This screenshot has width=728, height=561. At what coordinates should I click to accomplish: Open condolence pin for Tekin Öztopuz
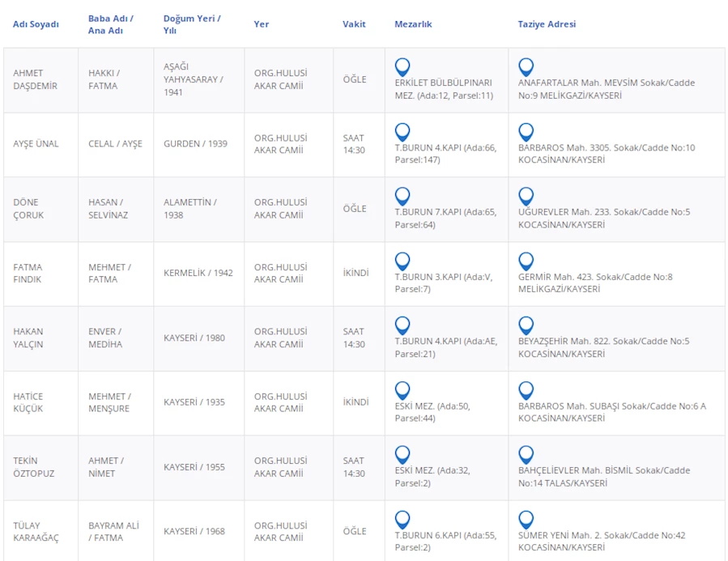coord(526,455)
